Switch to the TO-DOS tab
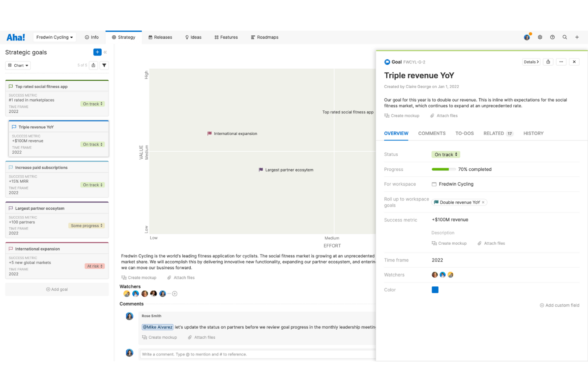The height and width of the screenshot is (392, 588). click(464, 133)
